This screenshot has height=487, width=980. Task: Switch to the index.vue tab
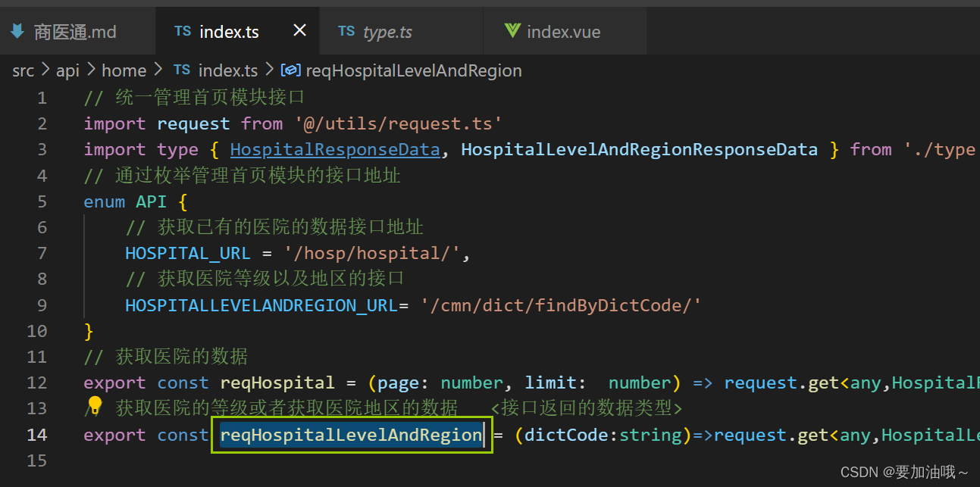point(564,31)
